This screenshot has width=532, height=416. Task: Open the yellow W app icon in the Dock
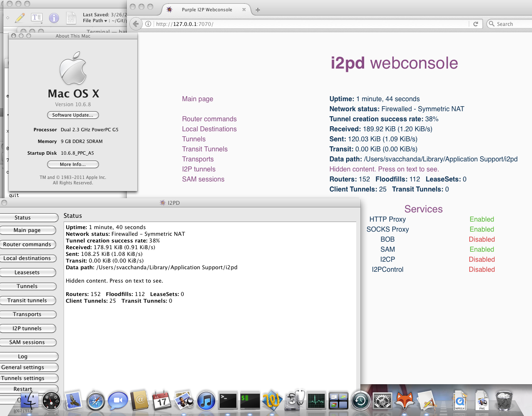[272, 401]
